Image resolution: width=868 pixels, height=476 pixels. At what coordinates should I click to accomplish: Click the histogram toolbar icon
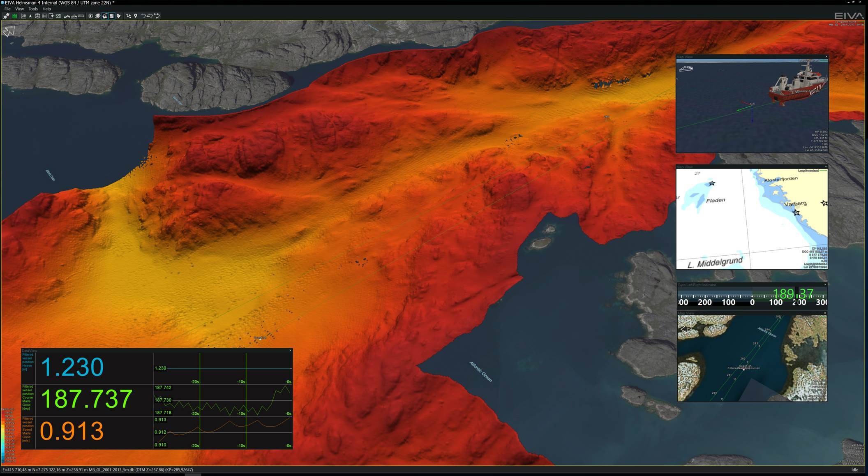pyautogui.click(x=74, y=16)
